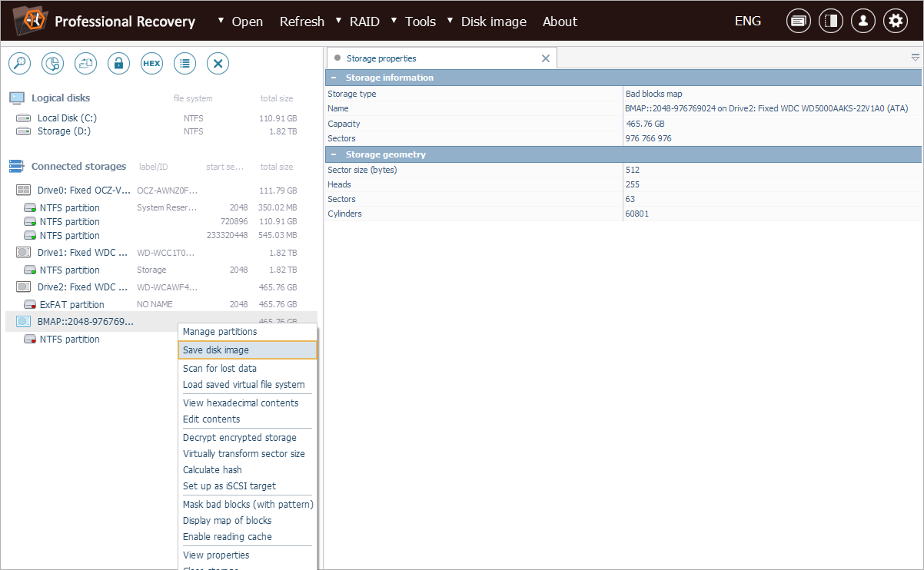The width and height of the screenshot is (924, 570).
Task: Expand the dropdown arrow beside RAID
Action: click(339, 20)
